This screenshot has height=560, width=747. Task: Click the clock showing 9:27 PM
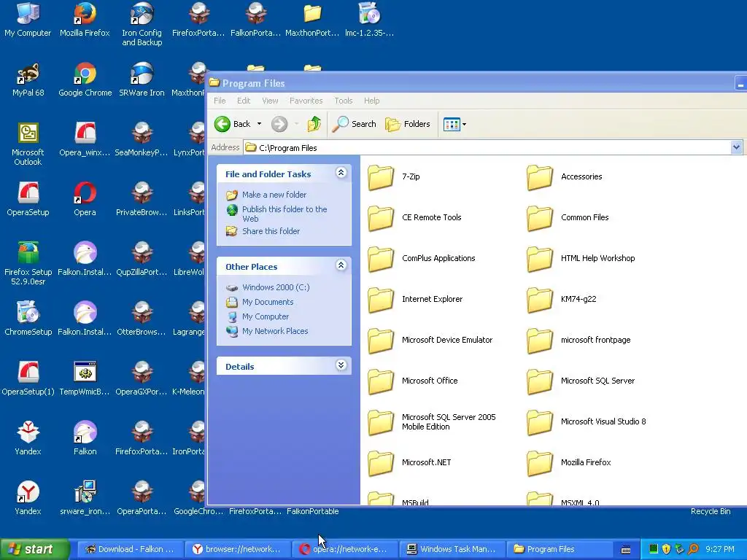(720, 549)
